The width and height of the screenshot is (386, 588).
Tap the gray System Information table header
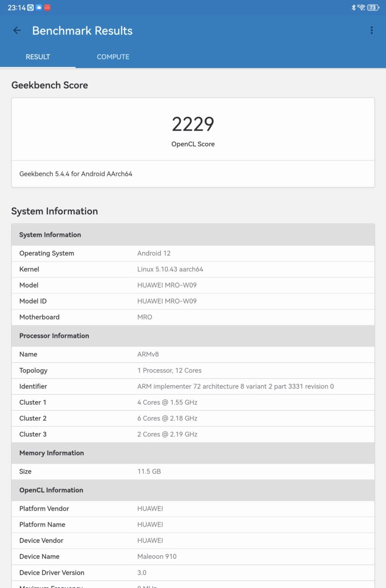click(193, 235)
